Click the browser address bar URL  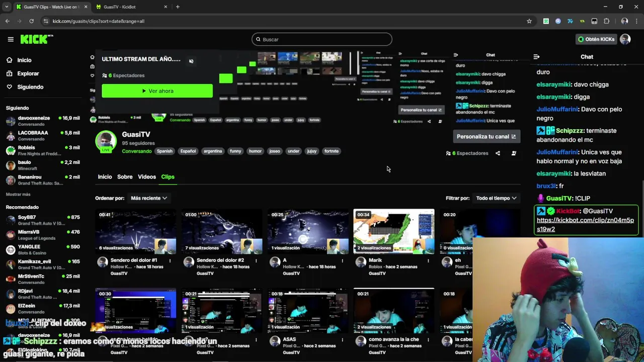click(98, 21)
